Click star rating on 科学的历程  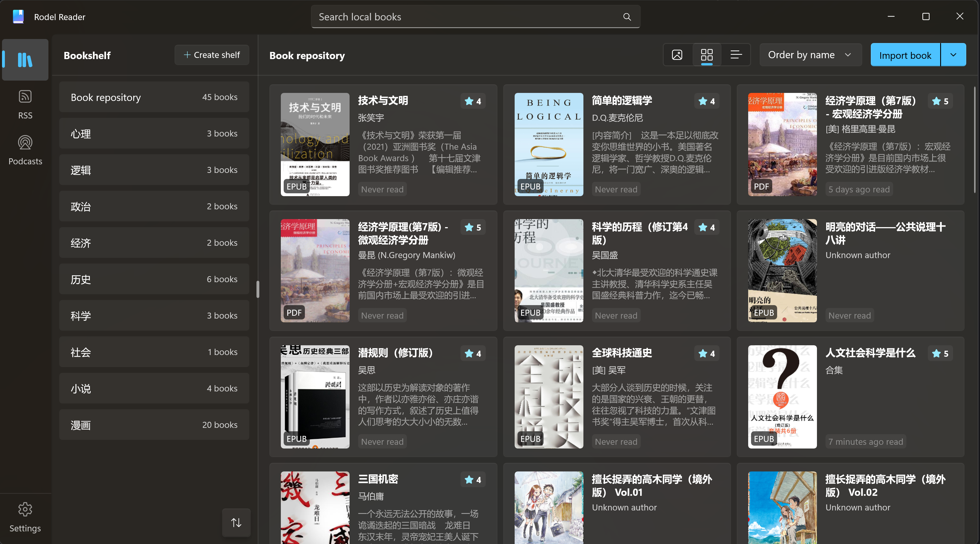pos(707,227)
